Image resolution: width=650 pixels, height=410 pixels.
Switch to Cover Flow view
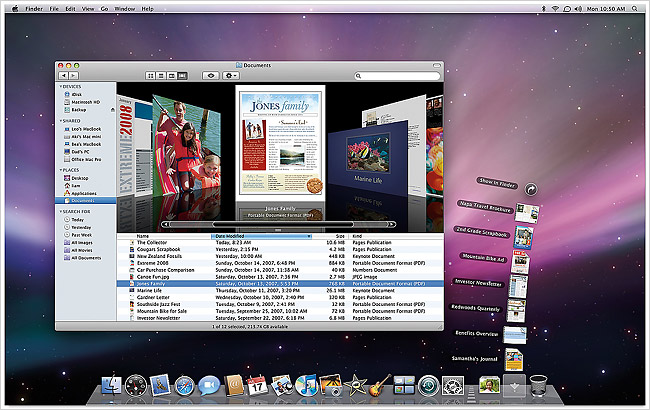pos(182,75)
